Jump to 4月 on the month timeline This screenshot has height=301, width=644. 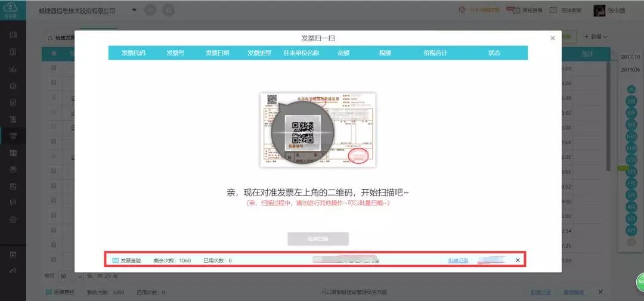click(x=631, y=207)
